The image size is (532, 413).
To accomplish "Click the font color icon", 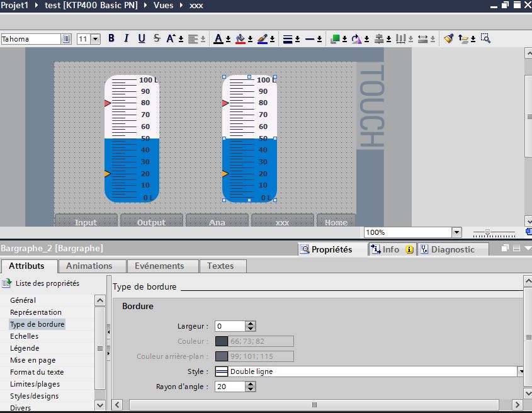I will tap(218, 38).
